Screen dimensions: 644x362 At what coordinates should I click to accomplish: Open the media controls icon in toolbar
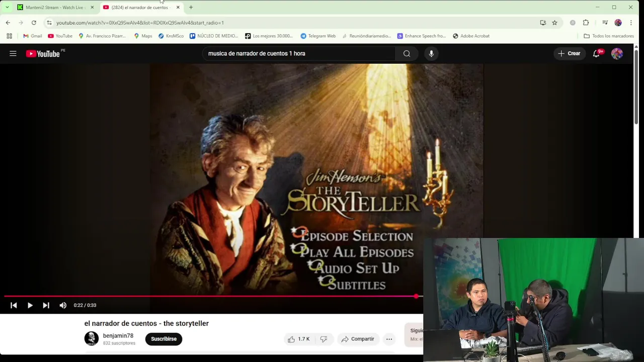pos(605,23)
